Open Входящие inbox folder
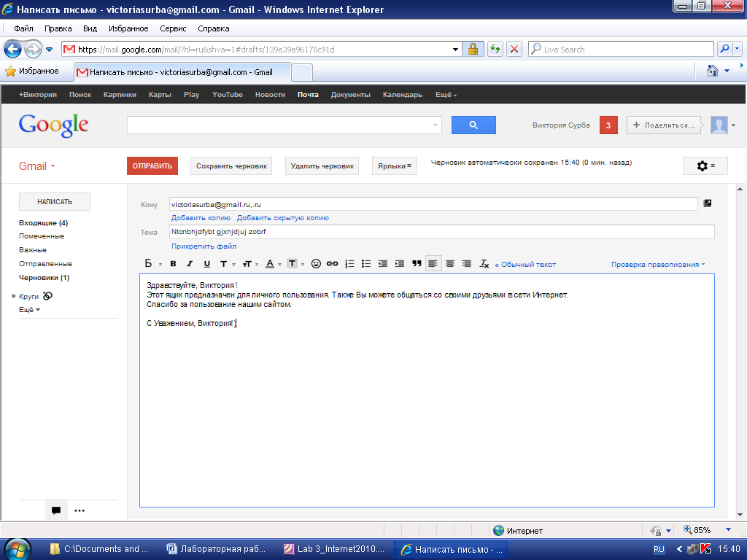Screen dimensions: 747x560 coord(43,223)
